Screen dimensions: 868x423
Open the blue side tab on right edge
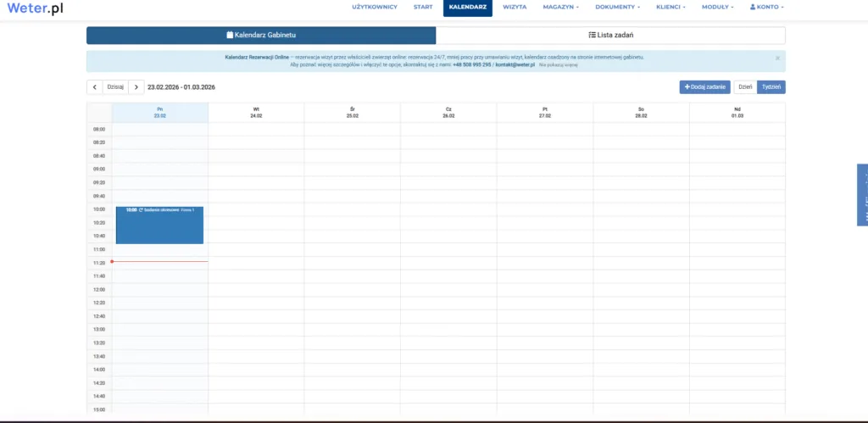pyautogui.click(x=862, y=194)
